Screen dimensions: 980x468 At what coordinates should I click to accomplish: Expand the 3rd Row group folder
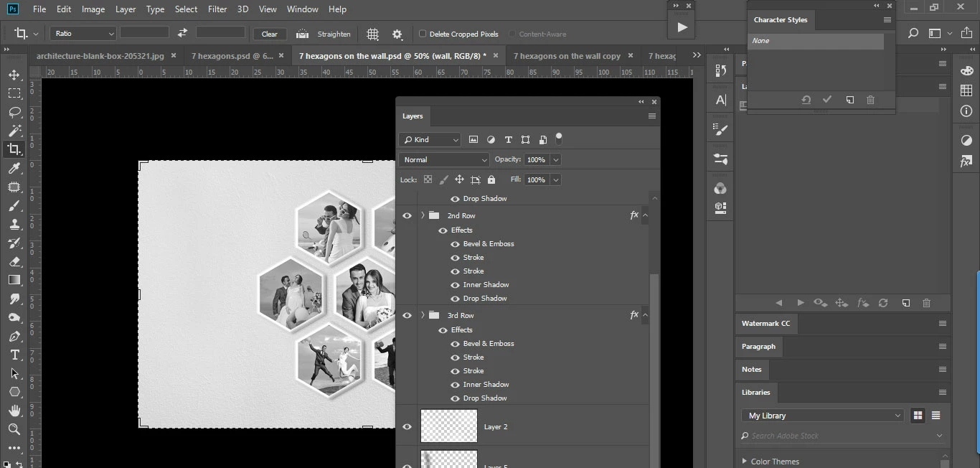point(423,315)
